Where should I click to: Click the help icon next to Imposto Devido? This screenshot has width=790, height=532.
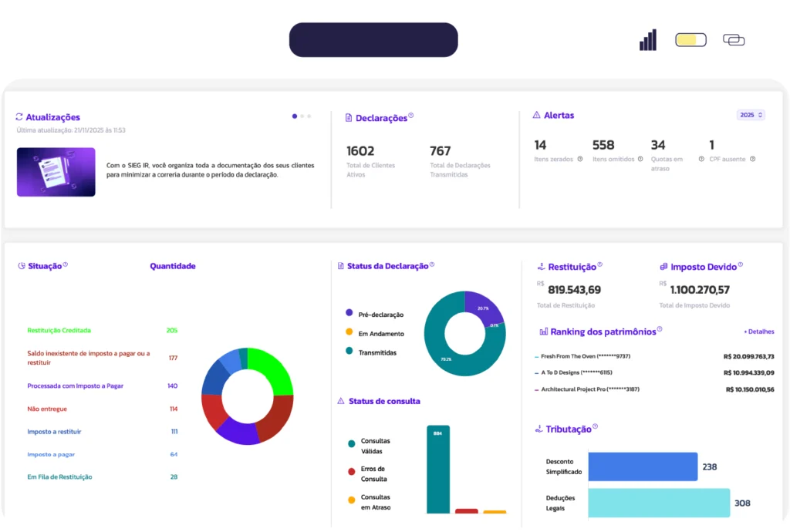click(740, 264)
